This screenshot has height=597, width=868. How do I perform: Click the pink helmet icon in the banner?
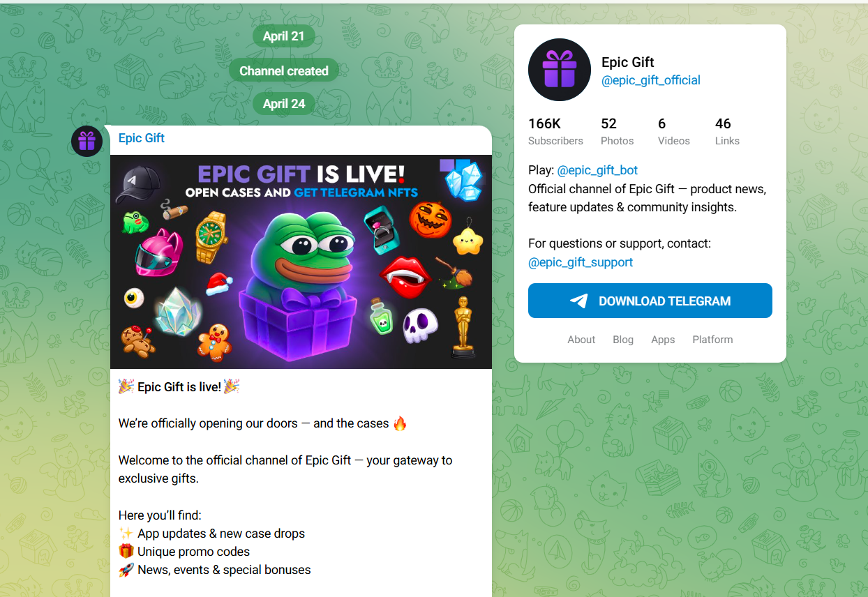point(159,252)
